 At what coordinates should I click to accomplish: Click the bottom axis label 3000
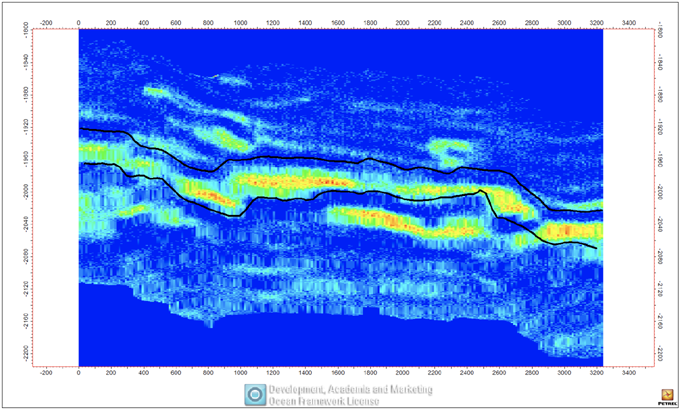[564, 373]
